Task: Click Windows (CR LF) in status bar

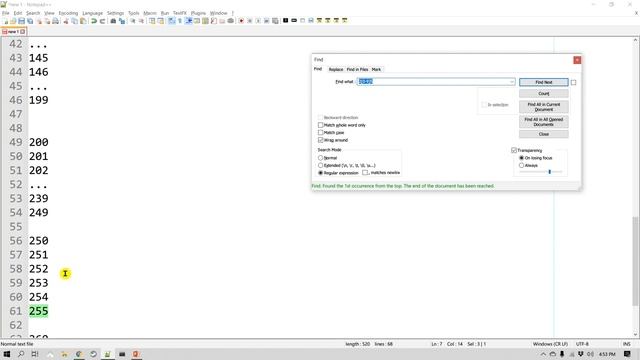Action: 550,344
